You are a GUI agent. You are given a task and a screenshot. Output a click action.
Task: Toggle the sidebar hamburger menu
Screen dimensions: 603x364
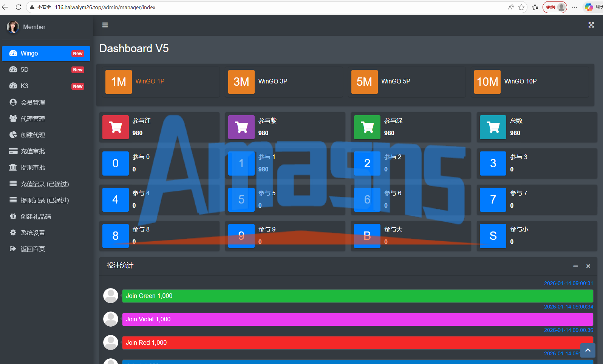[105, 25]
